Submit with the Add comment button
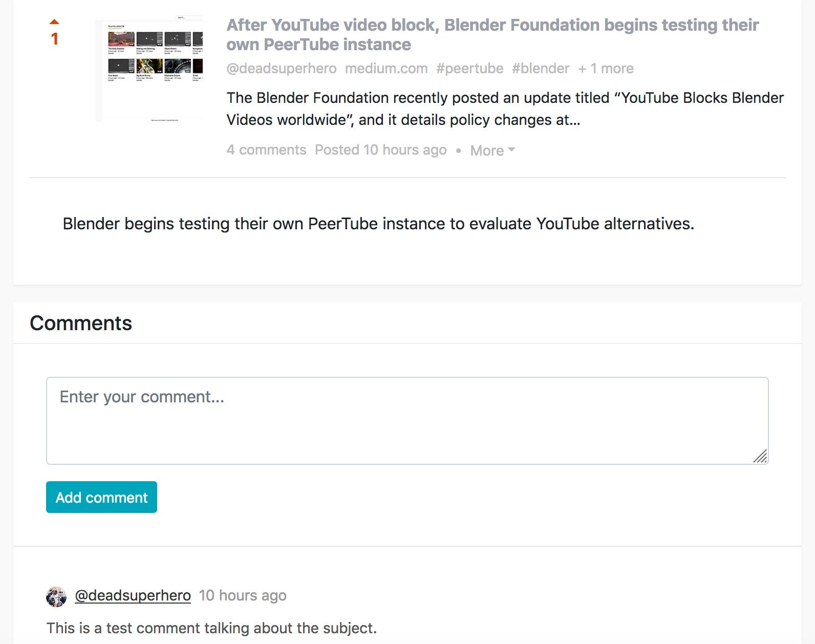 coord(101,497)
